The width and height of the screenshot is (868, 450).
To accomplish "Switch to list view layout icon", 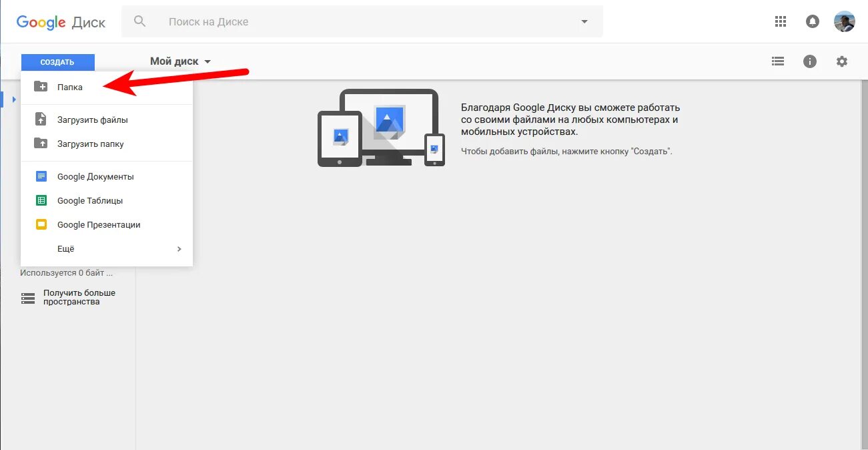I will (x=777, y=61).
